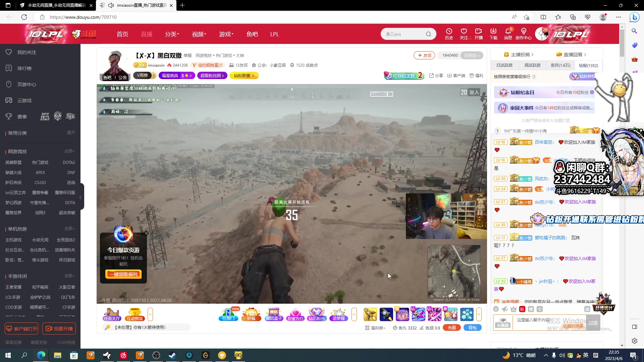644x362 pixels.
Task: Switch to the 日活跃度 tab
Action: [504, 65]
